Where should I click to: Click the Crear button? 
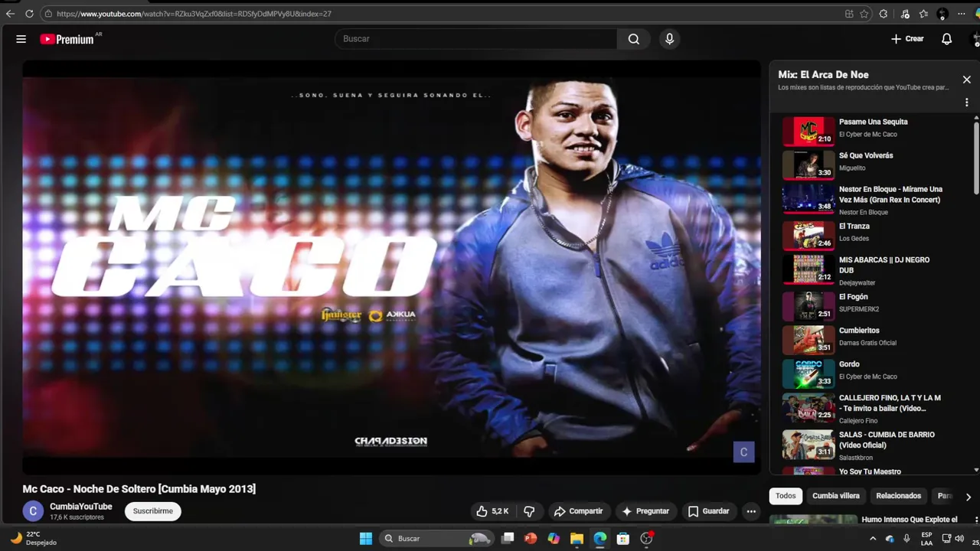[907, 39]
